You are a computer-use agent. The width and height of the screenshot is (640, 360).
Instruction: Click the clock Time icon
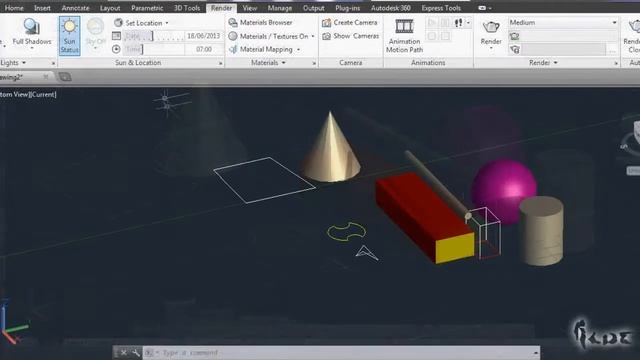pyautogui.click(x=116, y=49)
